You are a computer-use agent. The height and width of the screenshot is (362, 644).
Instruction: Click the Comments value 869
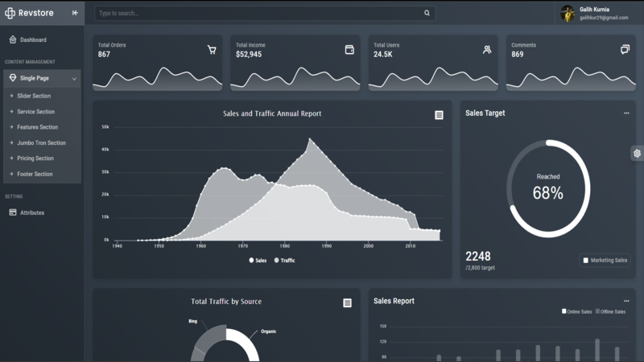[x=518, y=54]
